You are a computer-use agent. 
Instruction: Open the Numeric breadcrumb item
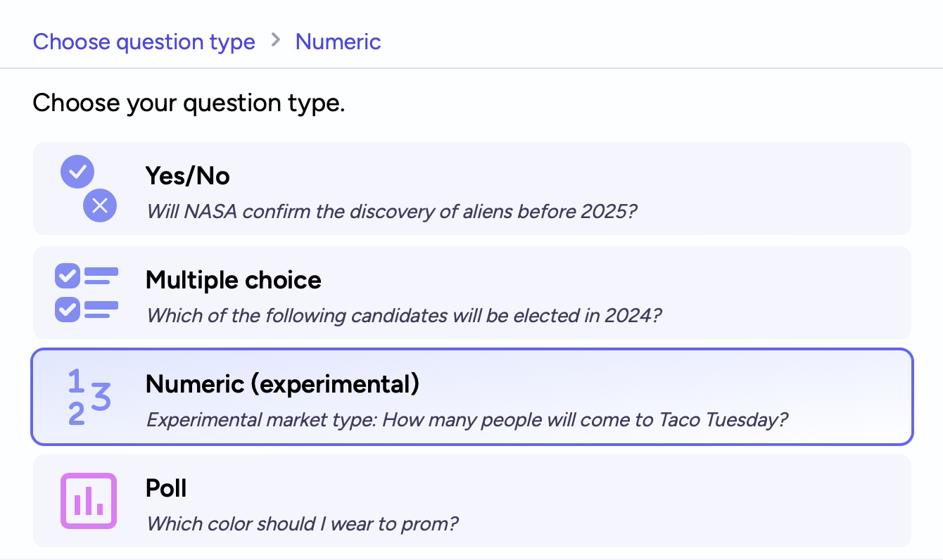[x=338, y=42]
